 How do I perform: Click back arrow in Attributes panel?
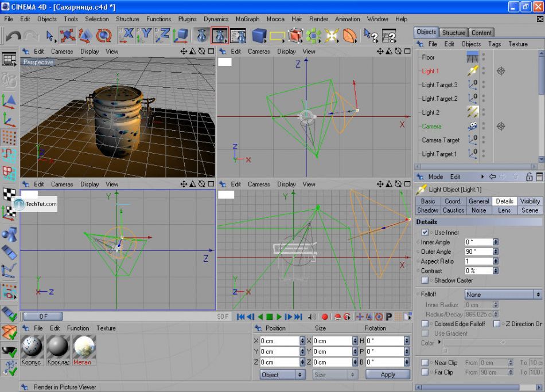(x=492, y=177)
